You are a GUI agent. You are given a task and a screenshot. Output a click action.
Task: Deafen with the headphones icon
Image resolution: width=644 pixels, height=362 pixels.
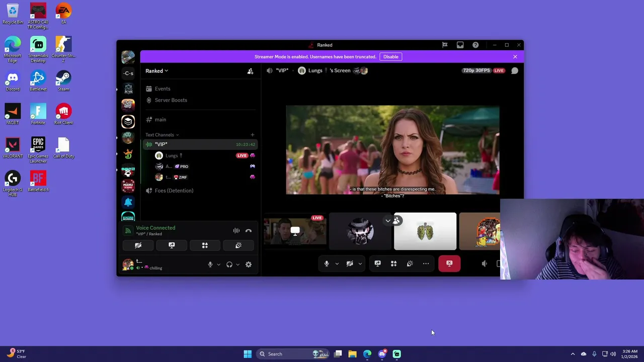click(x=229, y=264)
